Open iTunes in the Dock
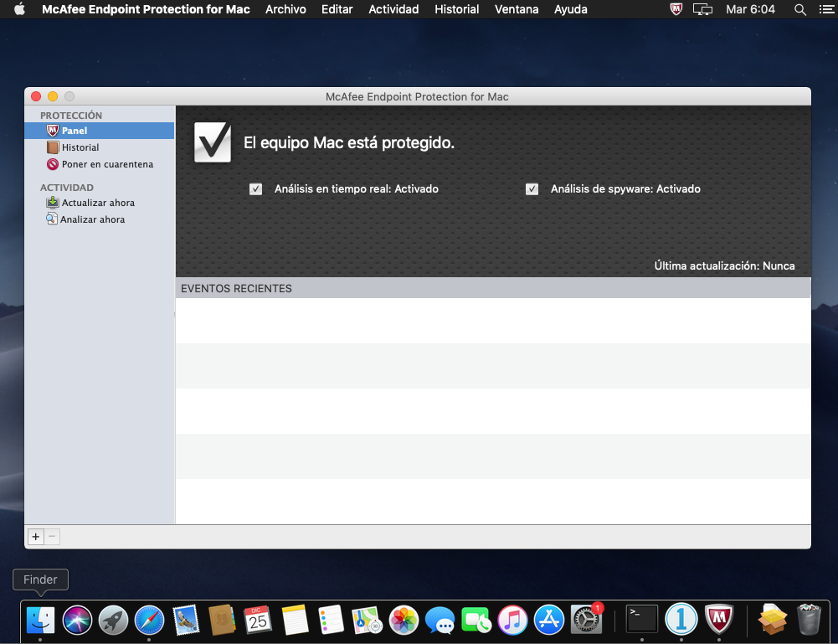This screenshot has width=838, height=644. 512,621
